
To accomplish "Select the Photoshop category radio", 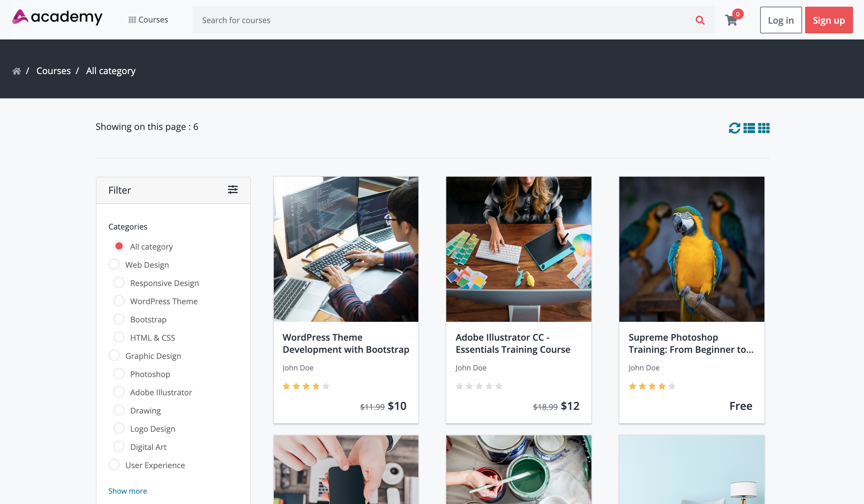I will click(x=119, y=373).
